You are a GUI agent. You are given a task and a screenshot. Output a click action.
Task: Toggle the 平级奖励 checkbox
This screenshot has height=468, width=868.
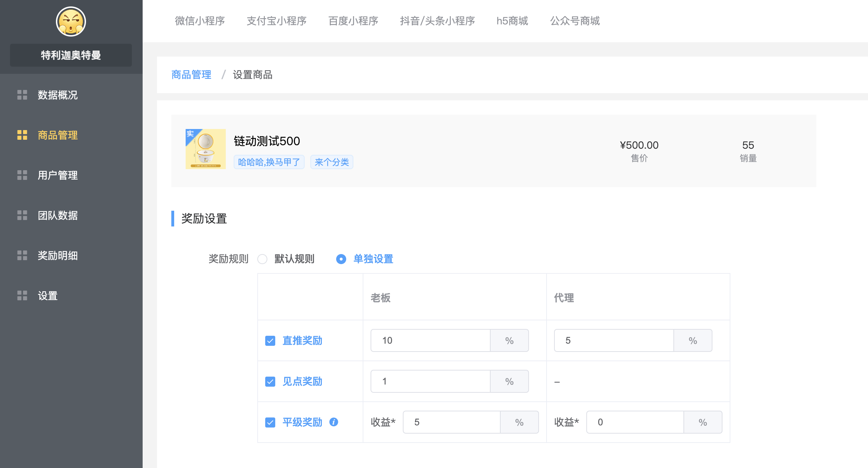tap(270, 422)
